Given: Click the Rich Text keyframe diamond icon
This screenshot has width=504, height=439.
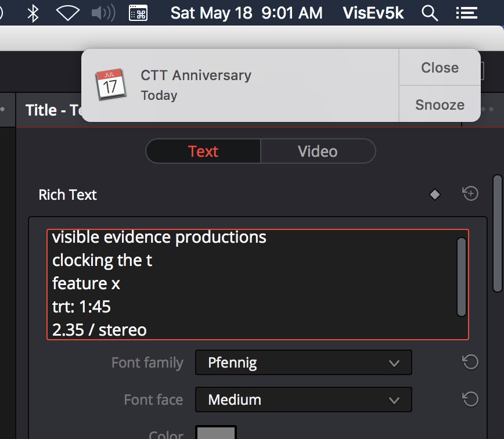Looking at the screenshot, I should point(434,195).
